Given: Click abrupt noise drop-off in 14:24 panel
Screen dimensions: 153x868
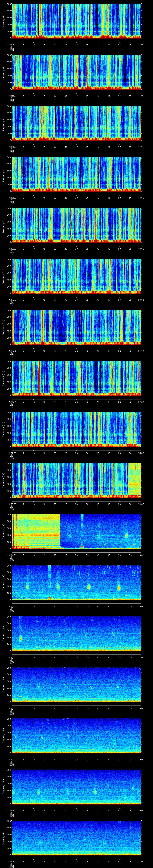Looking at the screenshot, I should point(61,531).
